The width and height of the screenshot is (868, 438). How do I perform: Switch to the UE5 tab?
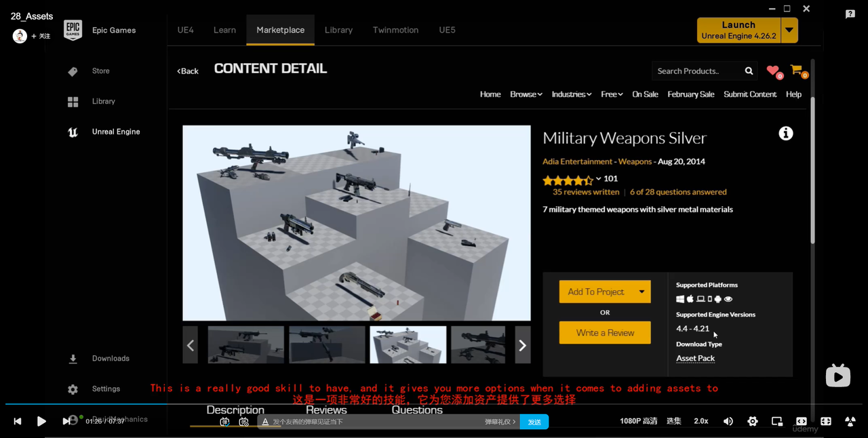(x=447, y=31)
